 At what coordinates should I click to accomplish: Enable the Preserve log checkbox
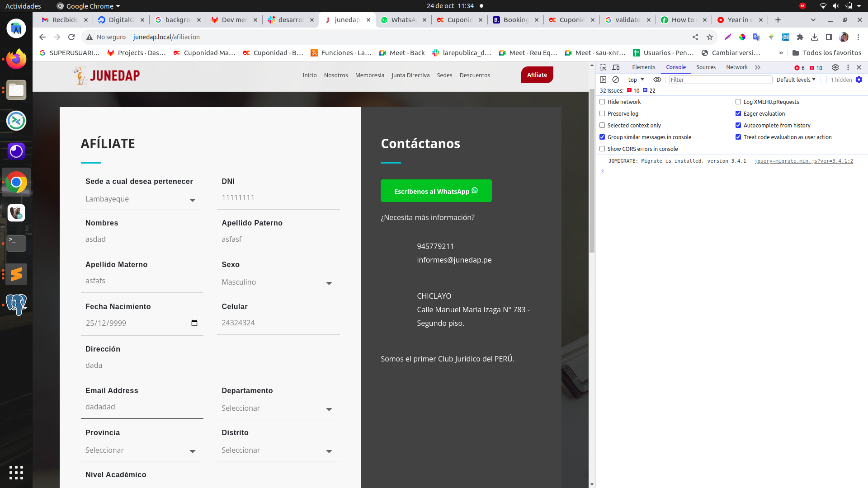(602, 114)
